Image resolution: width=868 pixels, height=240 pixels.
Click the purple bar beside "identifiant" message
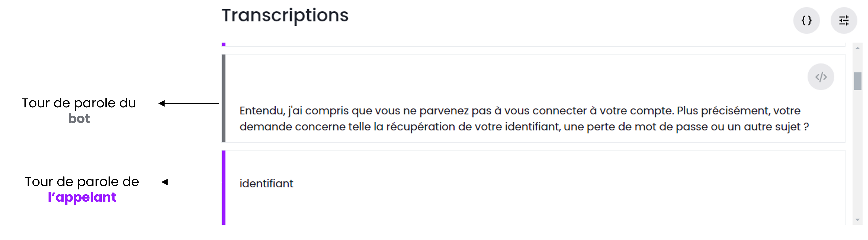223,187
